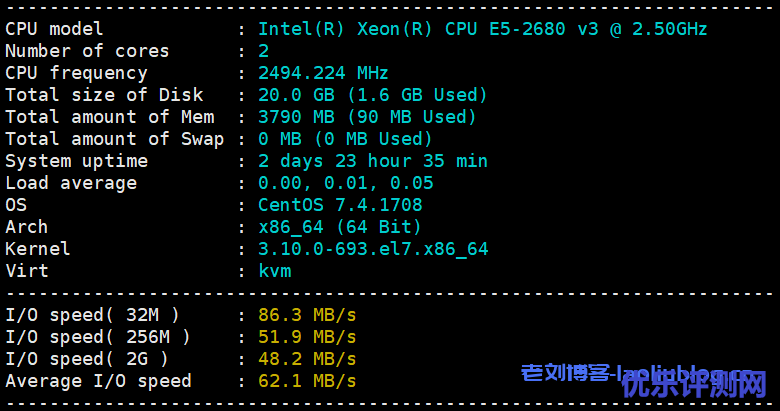This screenshot has width=780, height=411.
Task: Click the 'Number of cores' label
Action: coord(87,51)
